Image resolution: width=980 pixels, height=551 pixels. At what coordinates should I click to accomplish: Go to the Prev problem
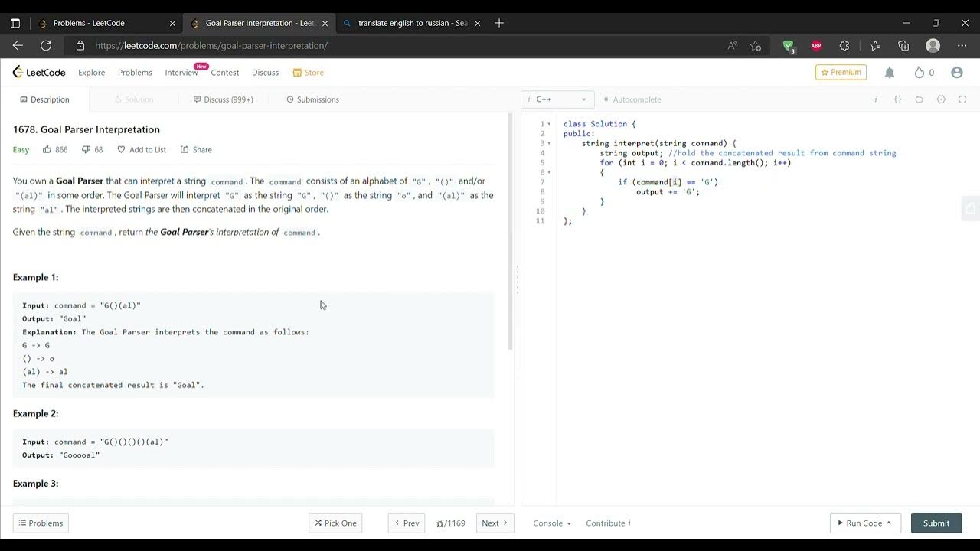tap(407, 523)
